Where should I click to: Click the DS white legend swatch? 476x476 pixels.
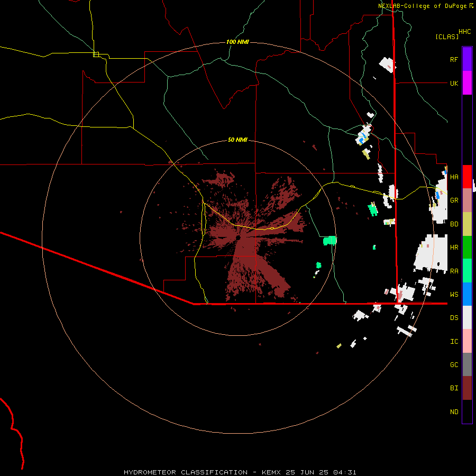467,317
